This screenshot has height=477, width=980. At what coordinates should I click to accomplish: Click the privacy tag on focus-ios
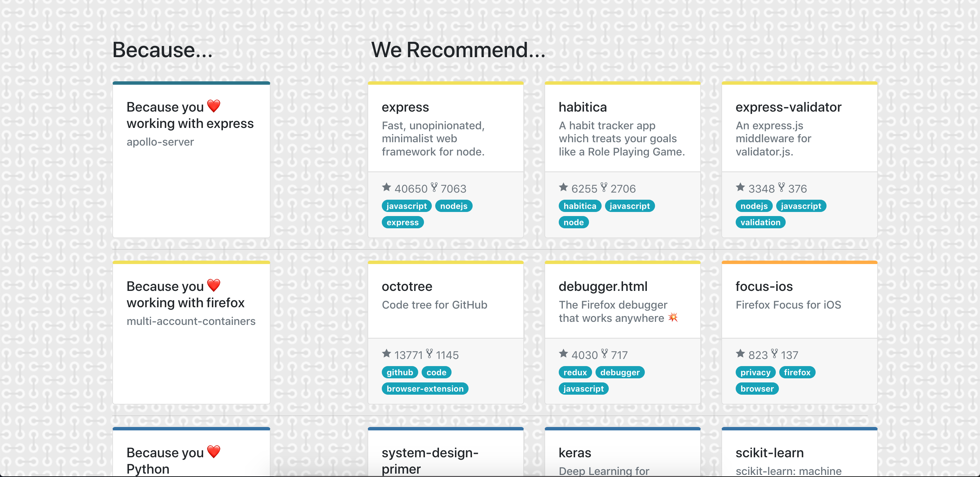pyautogui.click(x=755, y=373)
